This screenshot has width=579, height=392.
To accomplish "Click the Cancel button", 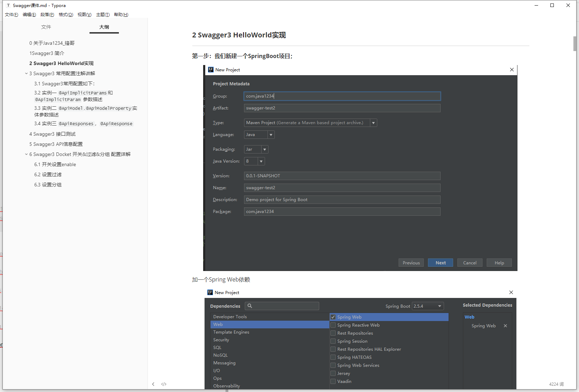I will pyautogui.click(x=470, y=263).
